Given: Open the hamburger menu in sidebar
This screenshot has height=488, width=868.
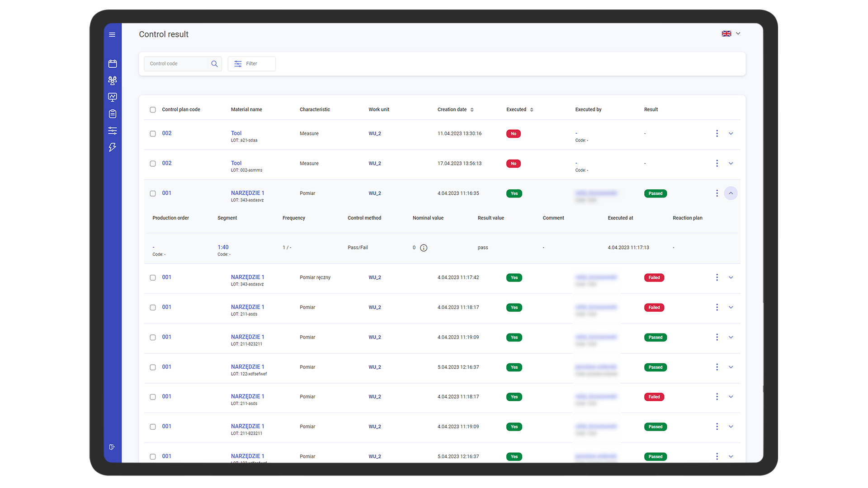Looking at the screenshot, I should click(112, 35).
